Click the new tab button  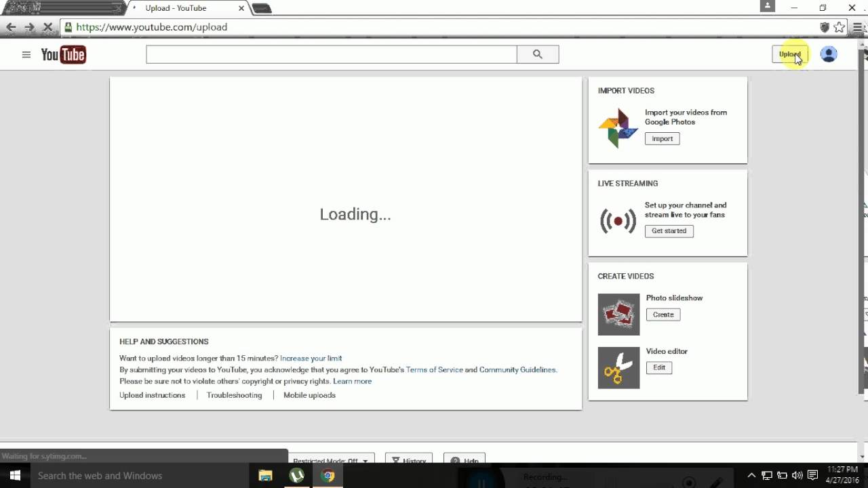[262, 9]
